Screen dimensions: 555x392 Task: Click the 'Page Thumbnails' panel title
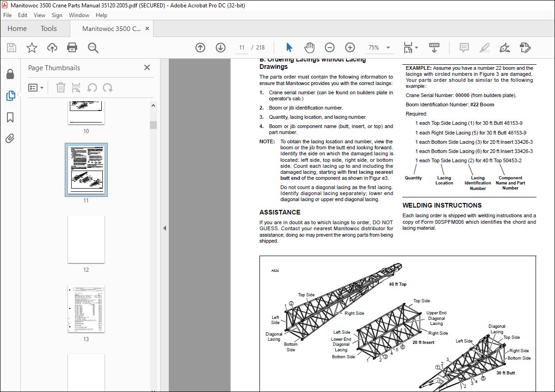(54, 67)
